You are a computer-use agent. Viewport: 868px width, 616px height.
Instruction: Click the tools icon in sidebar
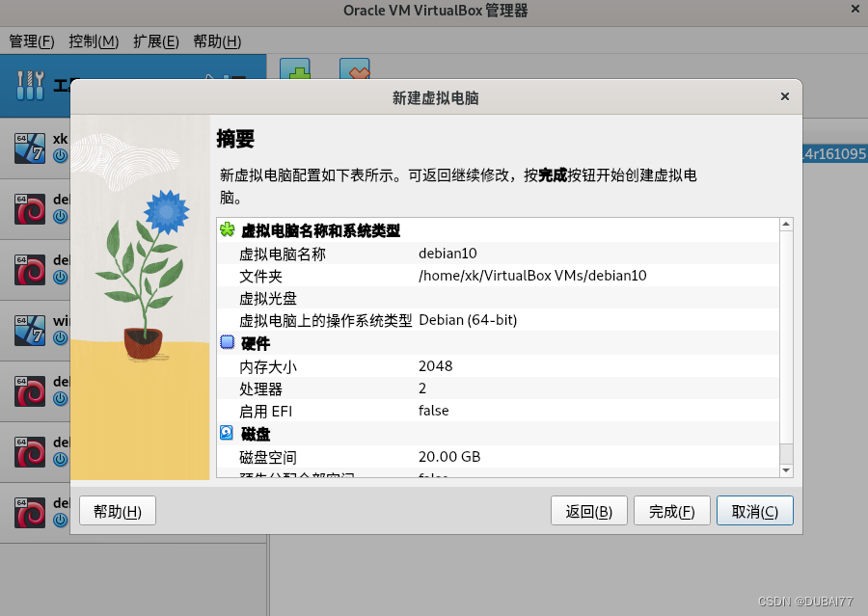coord(30,85)
